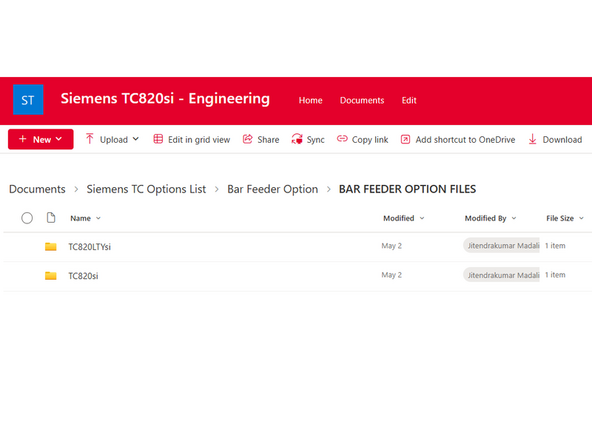Click Jitendrakumar Madali in TC820si row
Viewport: 592px width, 444px height.
click(501, 275)
